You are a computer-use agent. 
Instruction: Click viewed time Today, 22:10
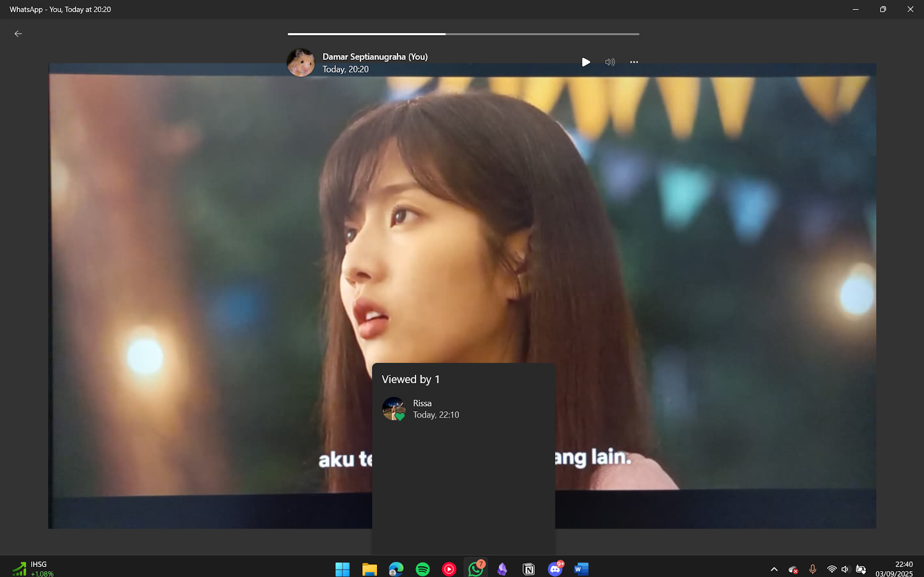436,415
